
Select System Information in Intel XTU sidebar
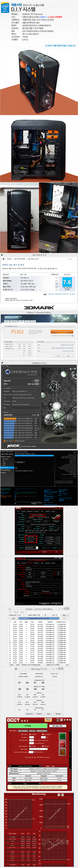[7, 452]
